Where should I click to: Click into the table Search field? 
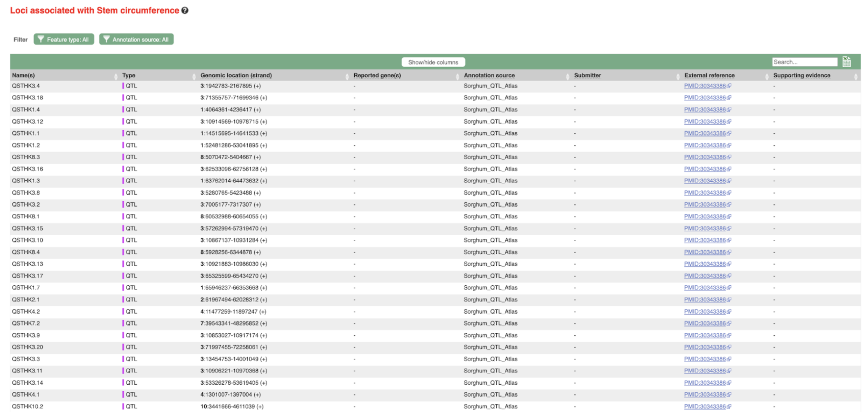pos(804,62)
